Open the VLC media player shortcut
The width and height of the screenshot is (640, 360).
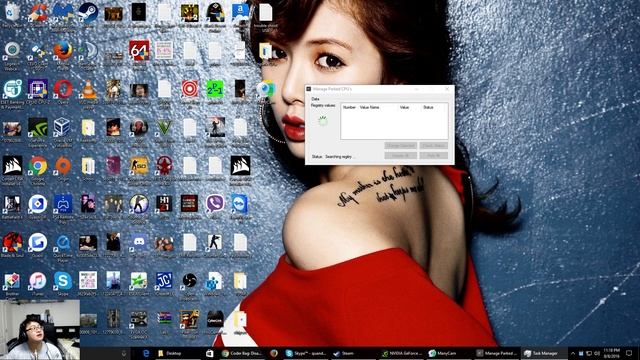(x=88, y=89)
